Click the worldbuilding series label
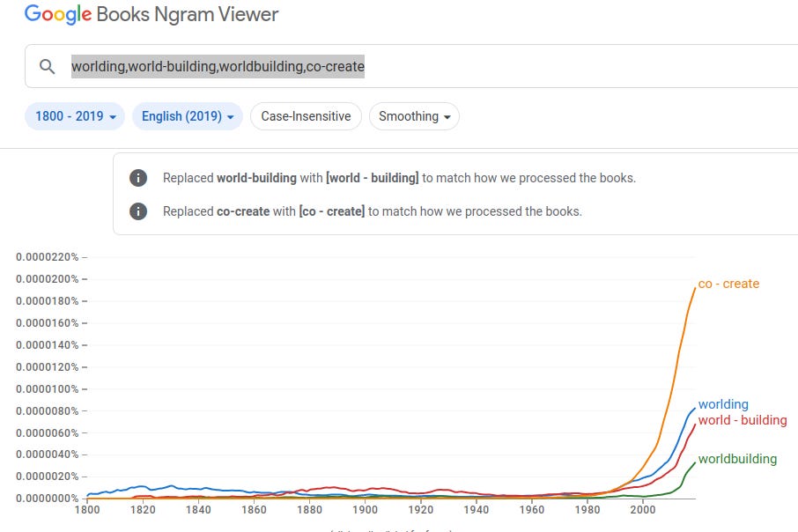Image resolution: width=798 pixels, height=532 pixels. coord(737,459)
